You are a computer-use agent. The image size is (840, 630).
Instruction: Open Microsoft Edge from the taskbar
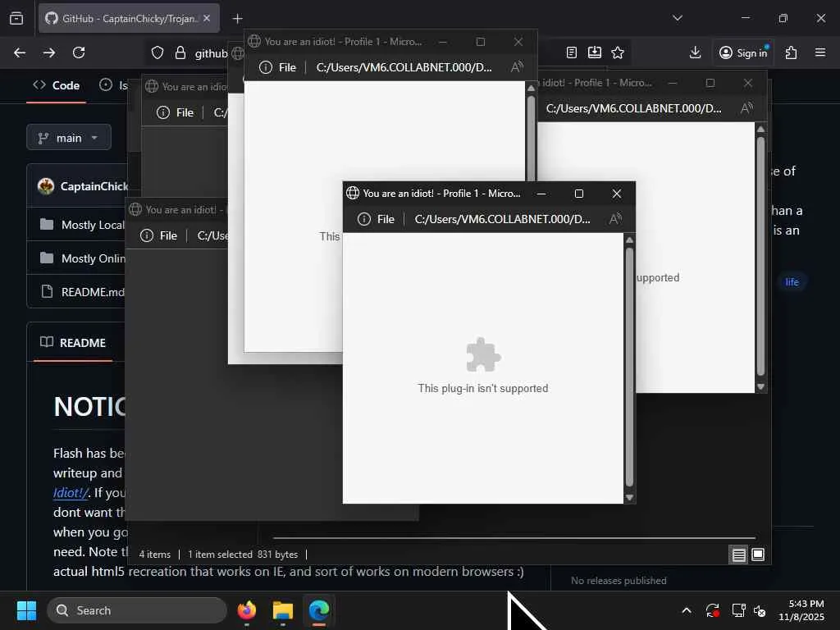click(x=319, y=610)
